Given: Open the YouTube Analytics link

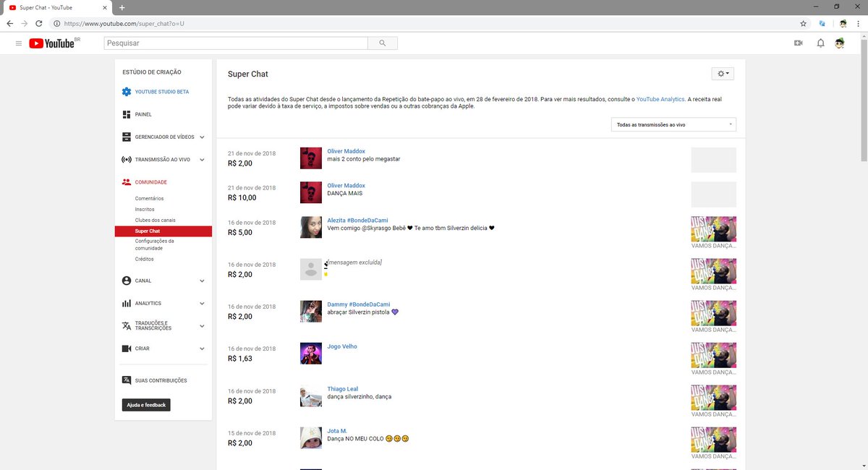Looking at the screenshot, I should point(660,98).
